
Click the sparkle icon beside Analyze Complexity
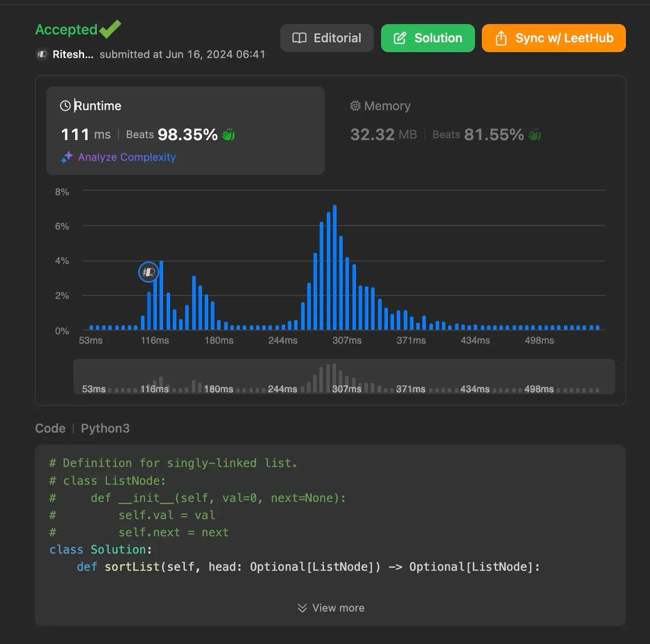click(x=67, y=157)
